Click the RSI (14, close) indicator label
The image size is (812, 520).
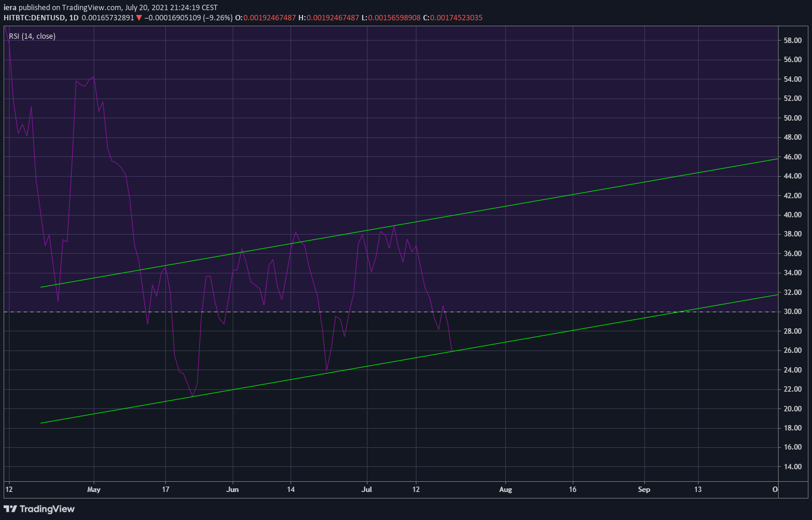click(x=32, y=36)
